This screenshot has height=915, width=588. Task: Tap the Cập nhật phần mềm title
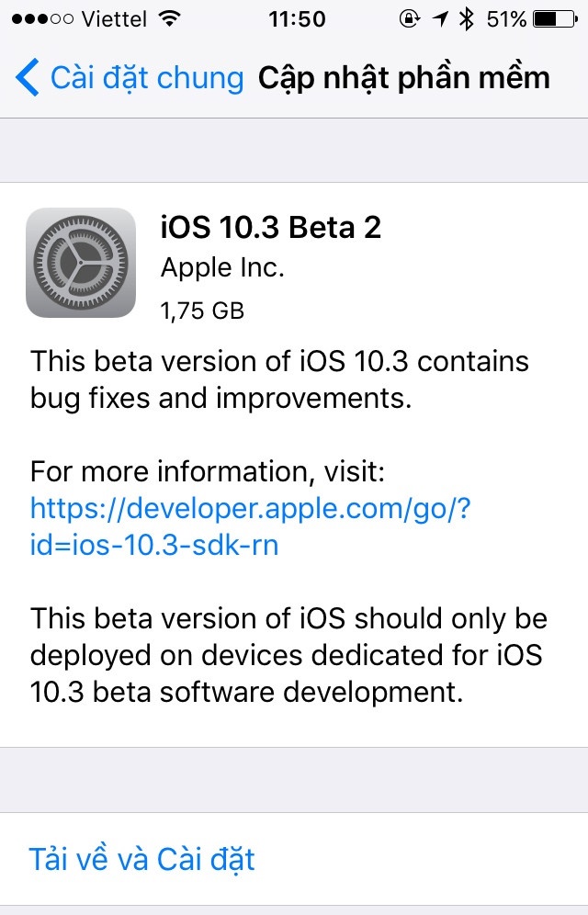[x=404, y=77]
